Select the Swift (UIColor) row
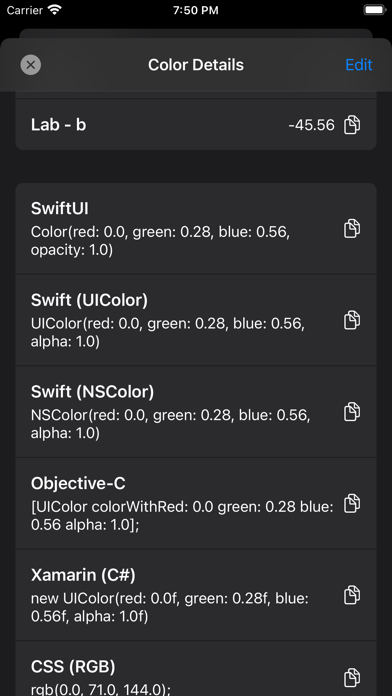392x696 pixels. [196, 320]
